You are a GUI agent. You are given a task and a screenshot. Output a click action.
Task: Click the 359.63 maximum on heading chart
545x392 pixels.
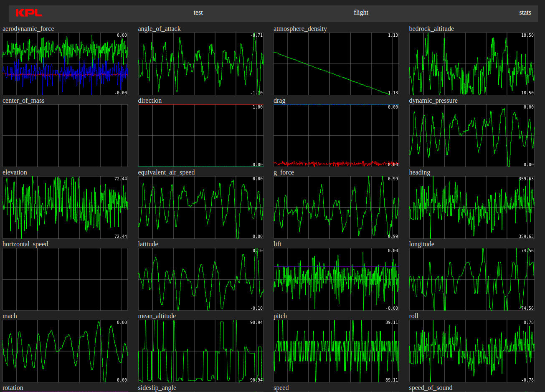point(526,179)
